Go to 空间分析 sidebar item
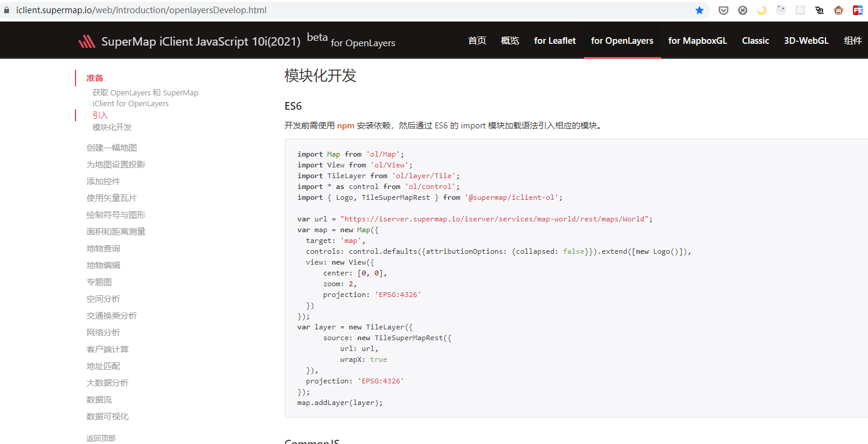This screenshot has height=444, width=868. [x=103, y=299]
